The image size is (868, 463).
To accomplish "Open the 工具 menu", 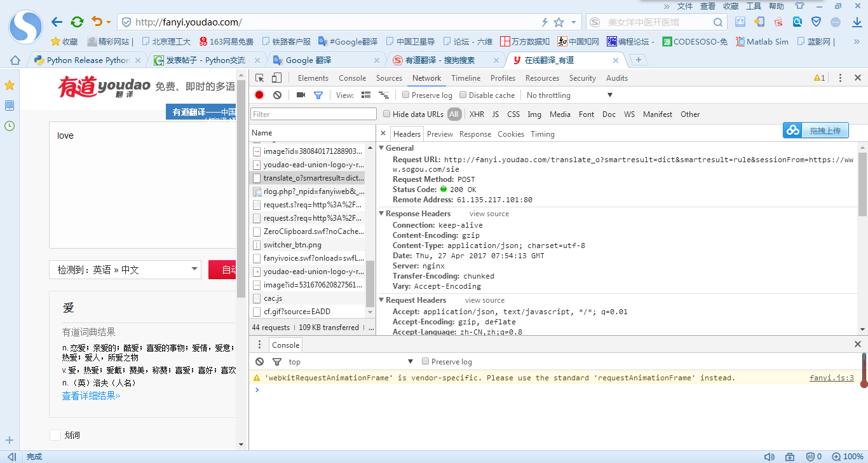I will coord(754,6).
